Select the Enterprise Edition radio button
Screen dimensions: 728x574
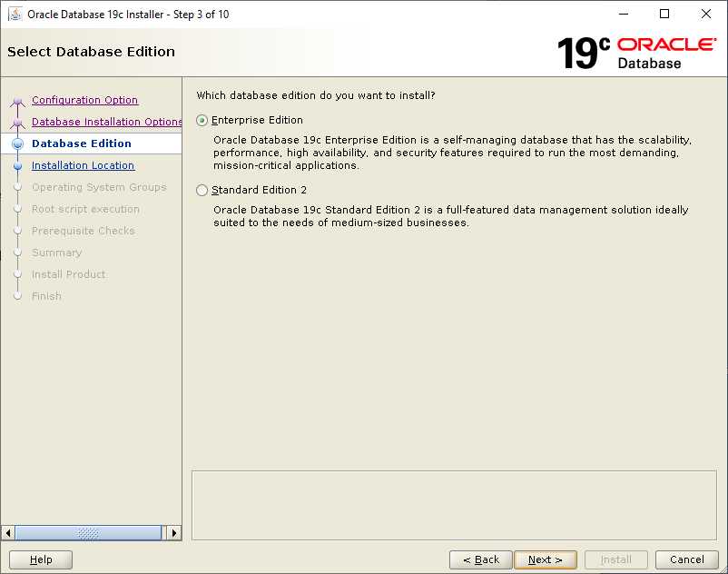(x=202, y=120)
